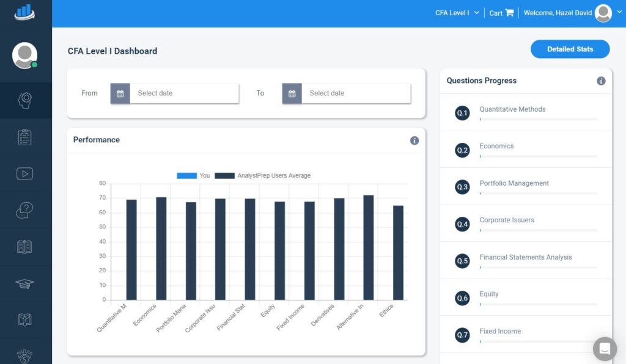Open the brain gear dashboard sidebar icon

[x=25, y=100]
